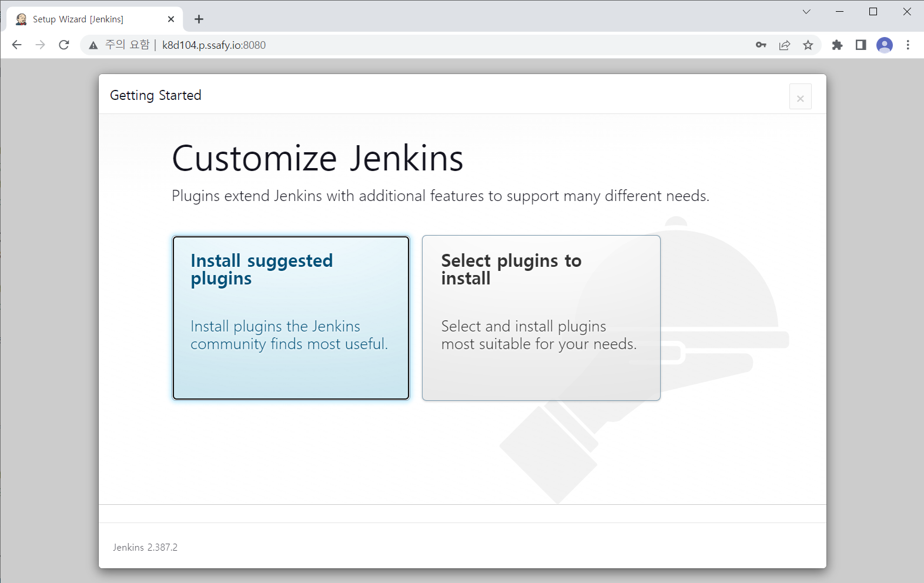Screen dimensions: 924x583
Task: Close the Setup Wizard tab
Action: click(171, 19)
